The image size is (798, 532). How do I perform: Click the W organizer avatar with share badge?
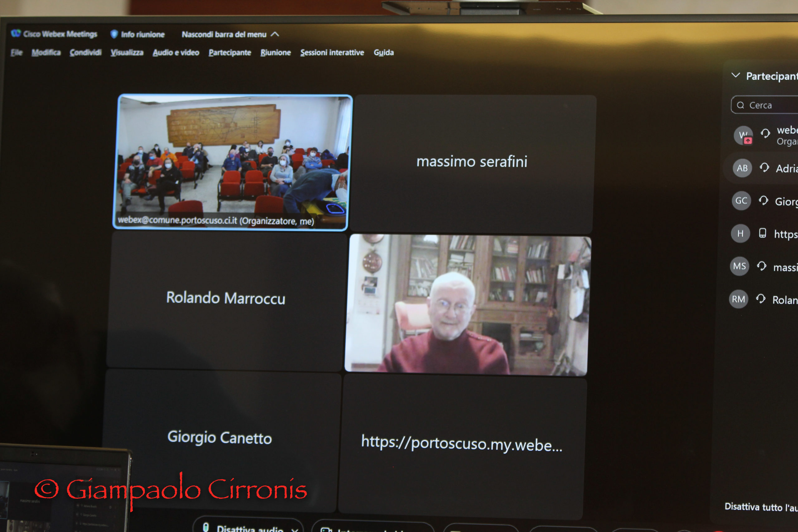pos(743,135)
